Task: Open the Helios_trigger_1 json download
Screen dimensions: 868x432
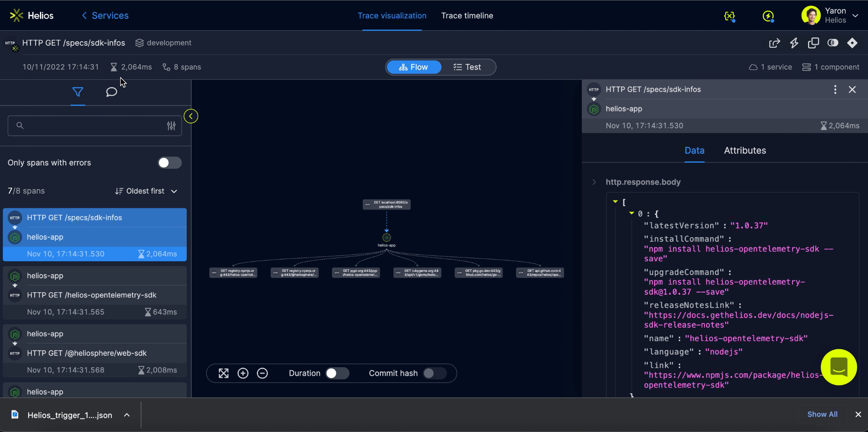Action: pos(70,415)
